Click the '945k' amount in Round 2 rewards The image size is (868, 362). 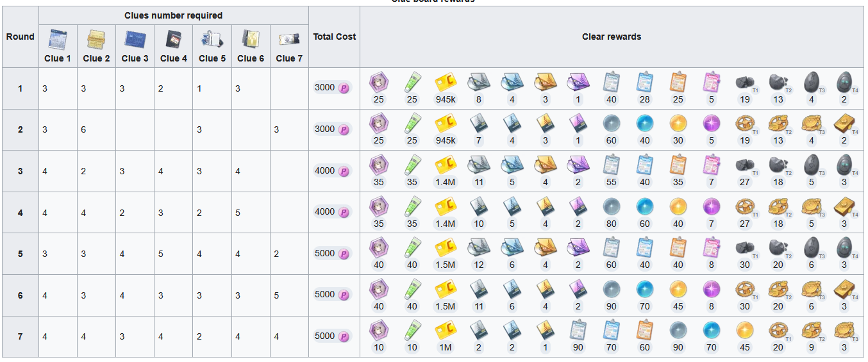pyautogui.click(x=445, y=141)
